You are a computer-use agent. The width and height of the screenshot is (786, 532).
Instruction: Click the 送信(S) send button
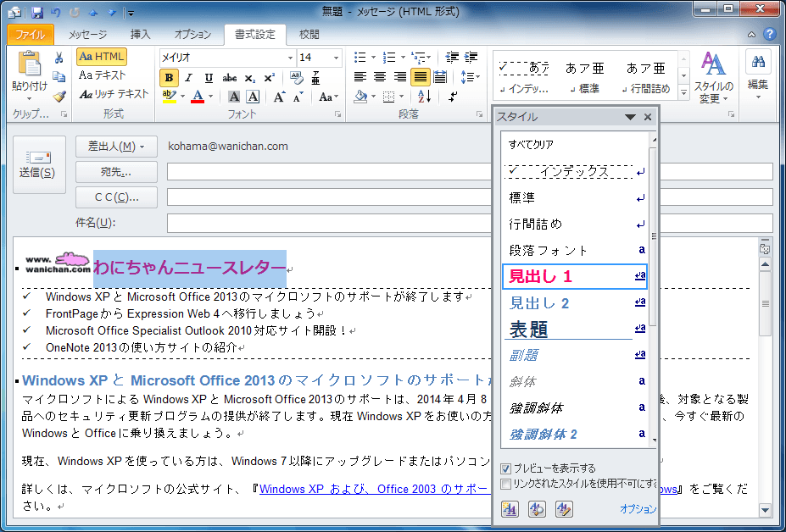coord(39,164)
